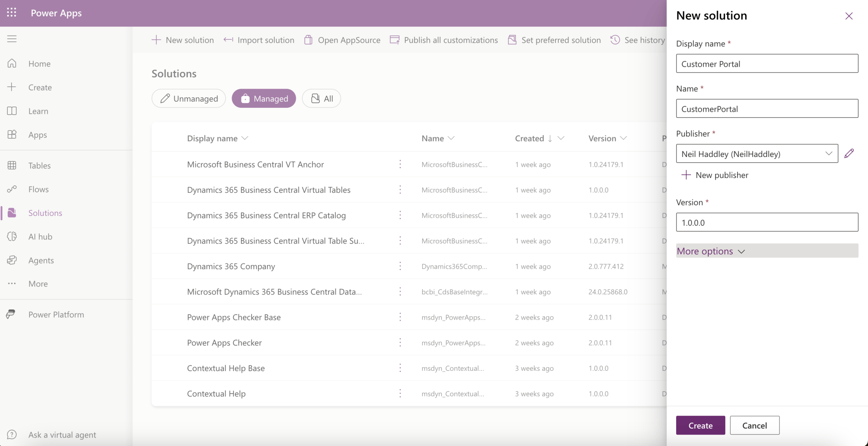Image resolution: width=868 pixels, height=446 pixels.
Task: Open the Tables page from sidebar
Action: coord(39,165)
